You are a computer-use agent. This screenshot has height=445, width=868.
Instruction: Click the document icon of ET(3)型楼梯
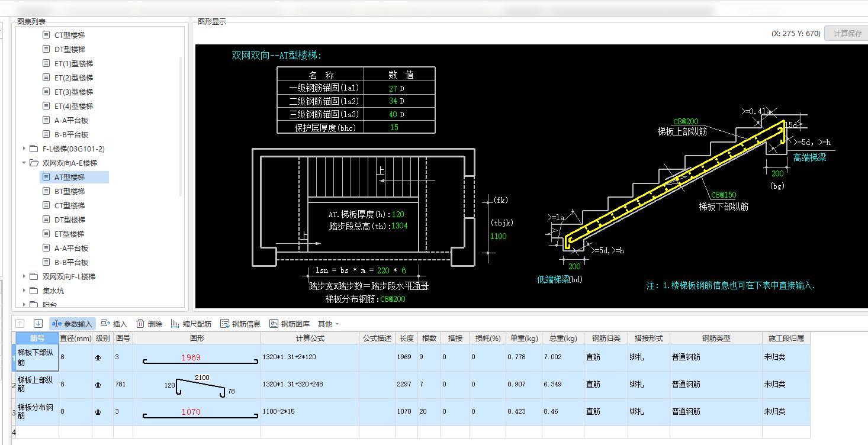[x=46, y=92]
